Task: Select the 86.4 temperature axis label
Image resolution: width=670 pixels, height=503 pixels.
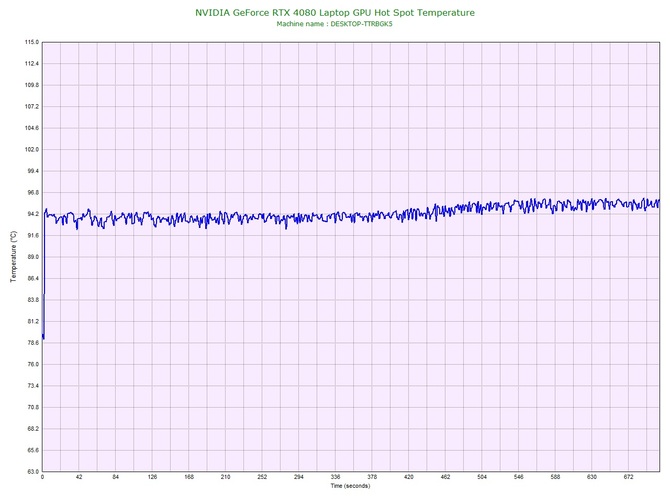Action: click(x=33, y=278)
